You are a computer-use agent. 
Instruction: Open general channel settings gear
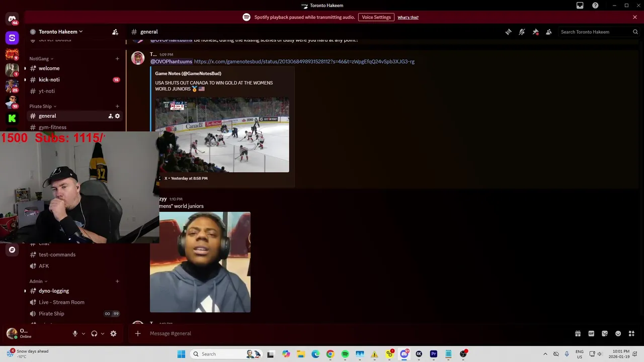[117, 116]
